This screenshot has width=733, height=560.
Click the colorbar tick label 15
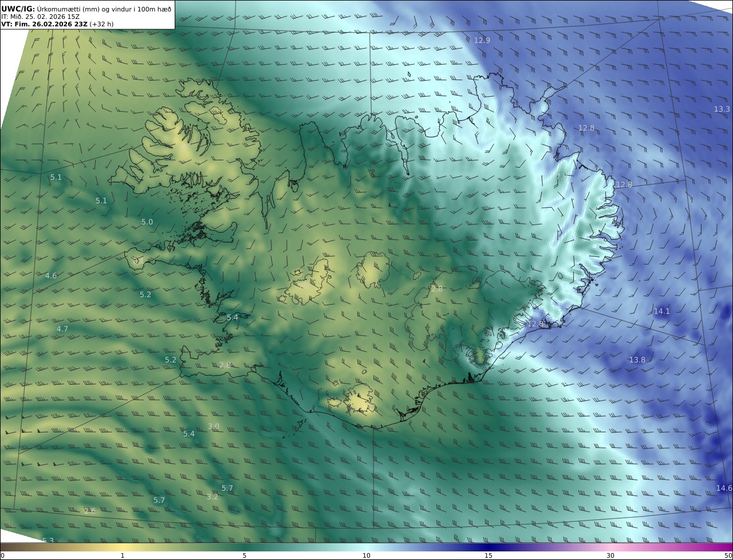[x=488, y=555]
